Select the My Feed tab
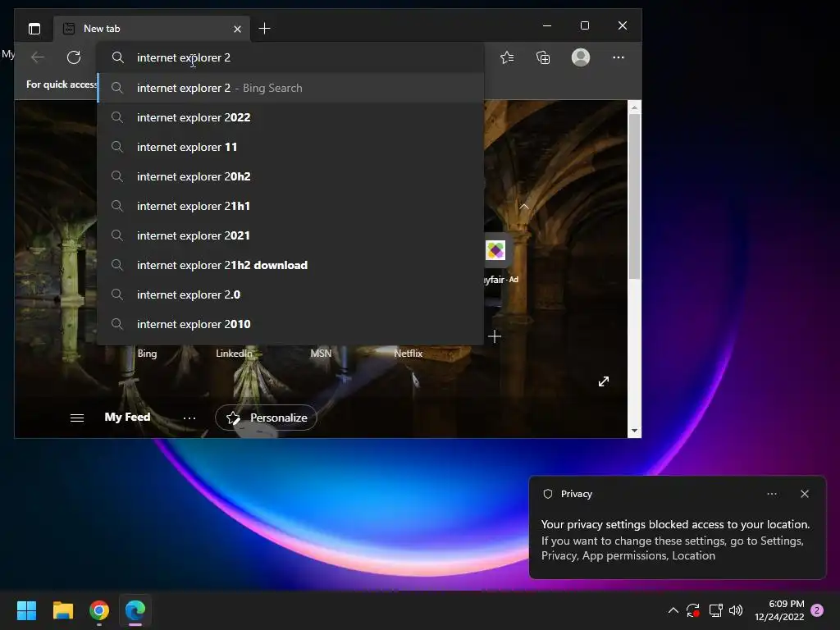840x630 pixels. [x=127, y=417]
